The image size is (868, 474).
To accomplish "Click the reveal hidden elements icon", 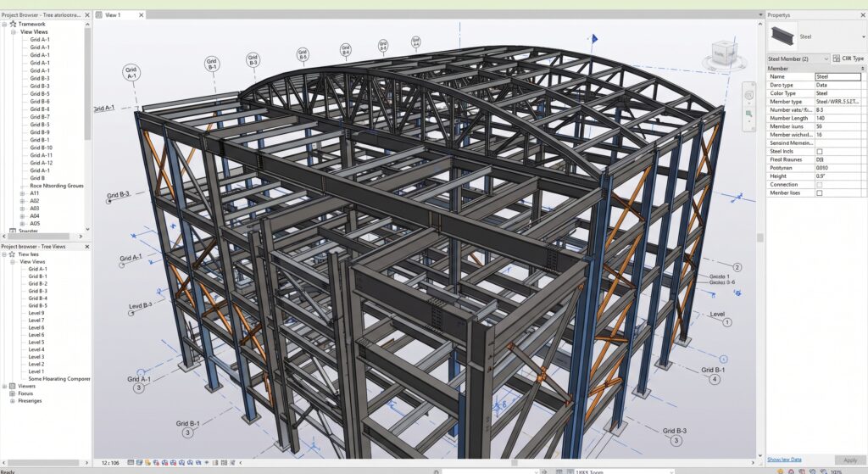I will click(x=207, y=462).
